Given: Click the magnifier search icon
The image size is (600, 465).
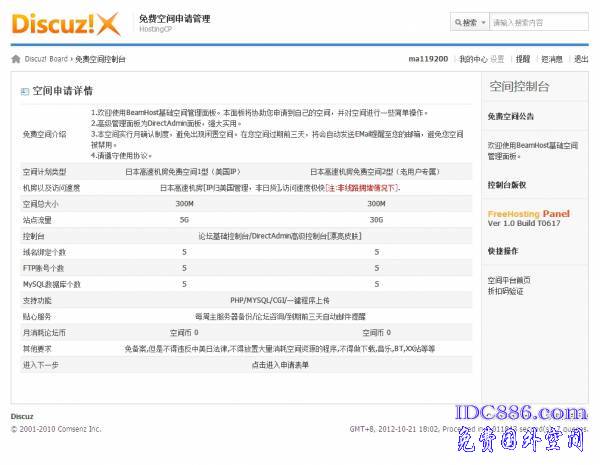Looking at the screenshot, I should (x=458, y=22).
